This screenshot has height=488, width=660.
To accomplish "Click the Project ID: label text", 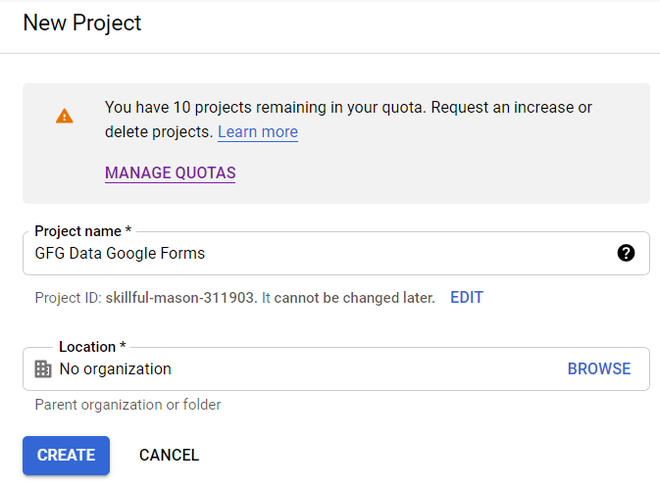I will (67, 298).
